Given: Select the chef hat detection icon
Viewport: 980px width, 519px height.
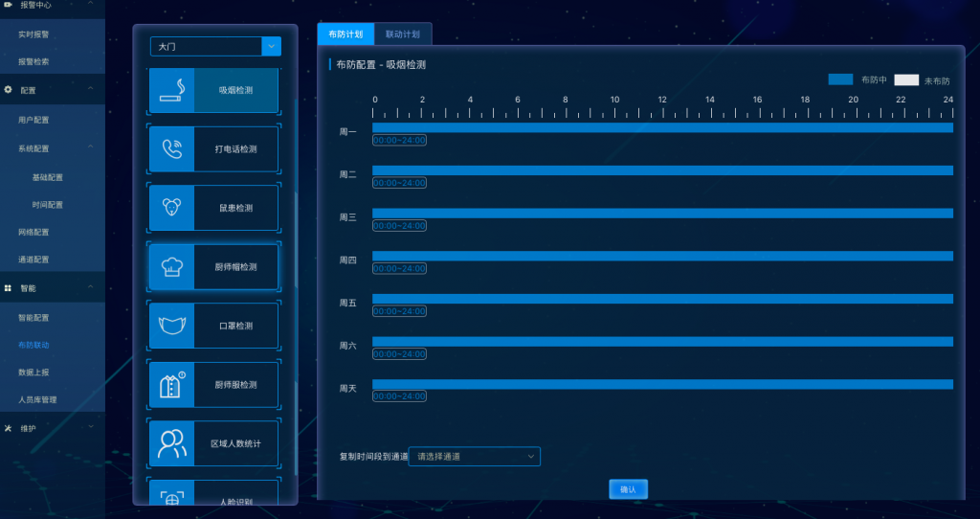Looking at the screenshot, I should 172,266.
